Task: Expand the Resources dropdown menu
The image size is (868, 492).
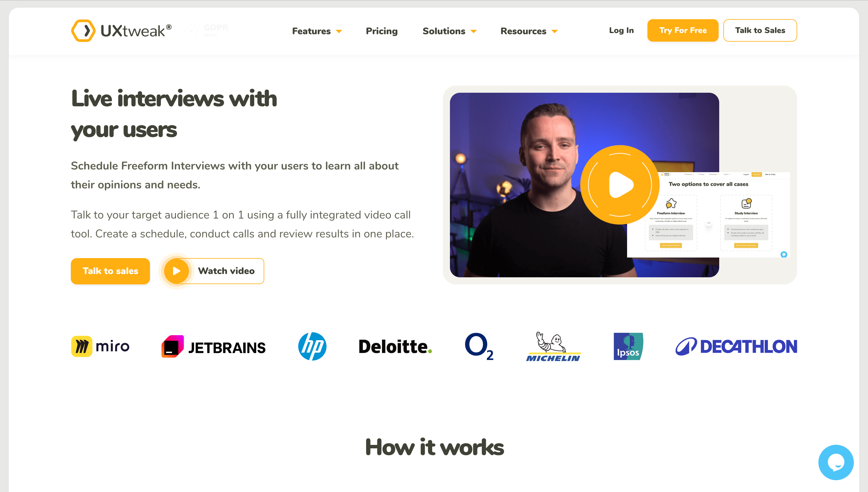Action: point(529,31)
